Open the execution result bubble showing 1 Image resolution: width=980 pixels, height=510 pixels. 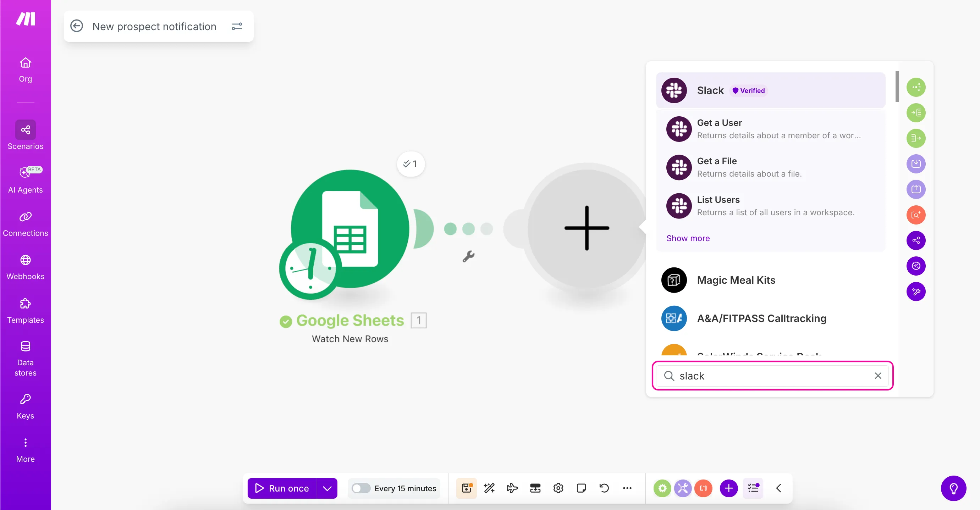click(411, 164)
